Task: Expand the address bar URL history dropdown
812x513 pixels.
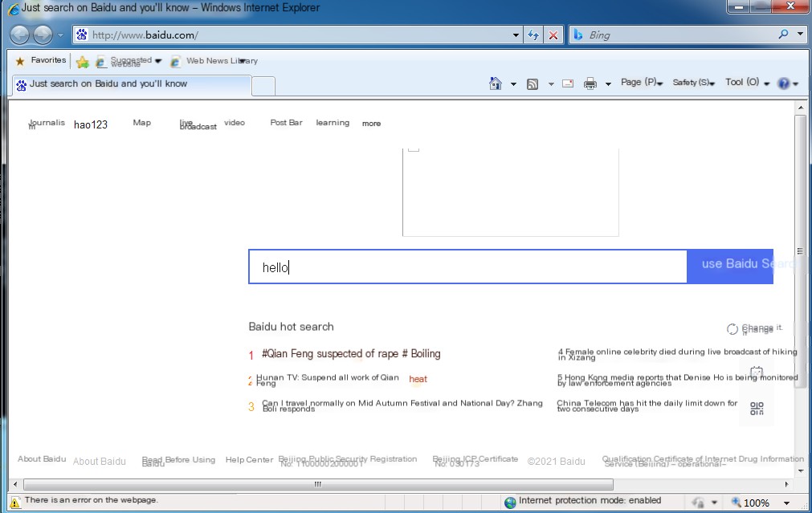Action: tap(516, 35)
